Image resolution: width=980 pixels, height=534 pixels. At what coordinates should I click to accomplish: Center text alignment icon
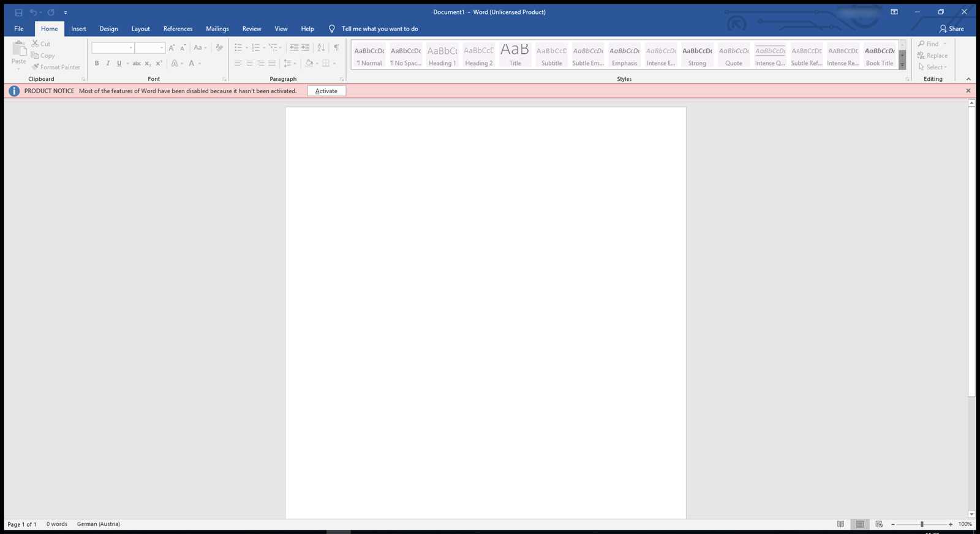tap(249, 64)
